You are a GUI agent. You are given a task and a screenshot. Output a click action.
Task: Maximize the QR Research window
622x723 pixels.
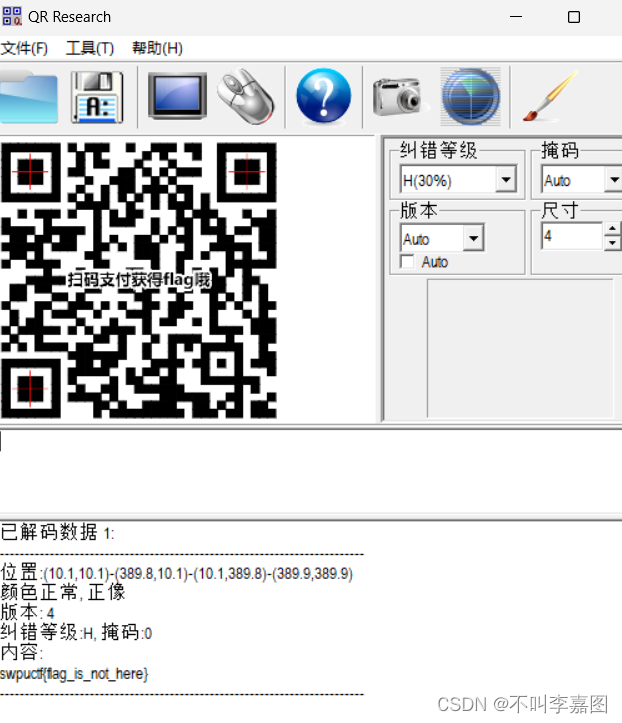click(x=574, y=17)
